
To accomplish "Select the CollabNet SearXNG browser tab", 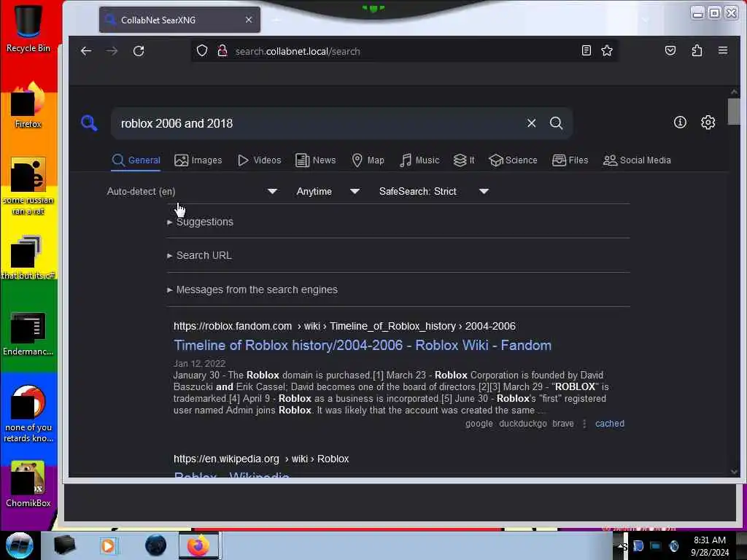I will [179, 20].
